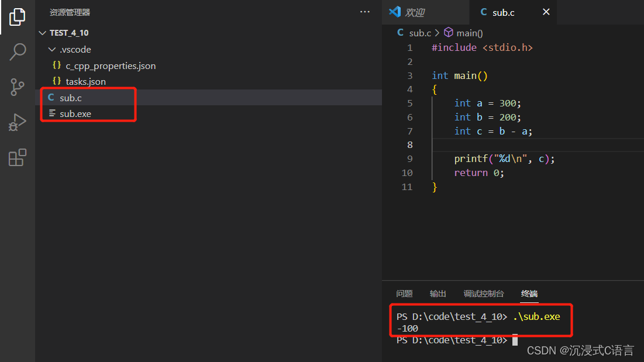Open the 输出 output panel tab

[x=438, y=294]
